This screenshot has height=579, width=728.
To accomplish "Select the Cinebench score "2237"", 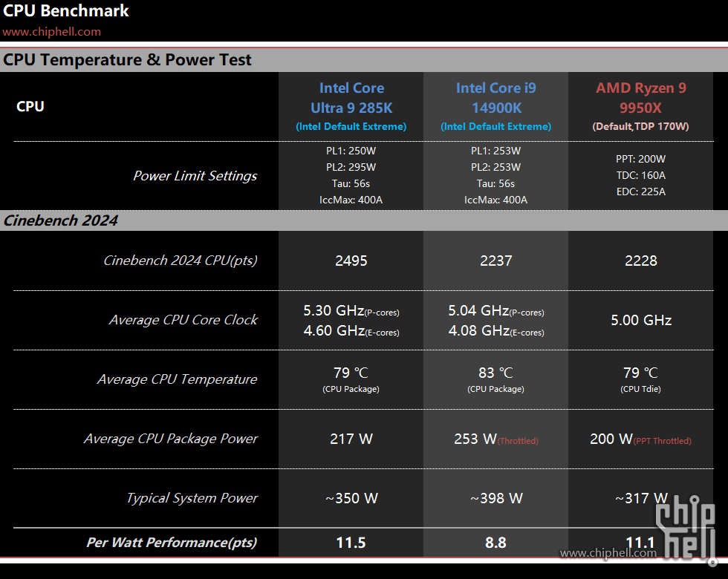I will (x=496, y=261).
